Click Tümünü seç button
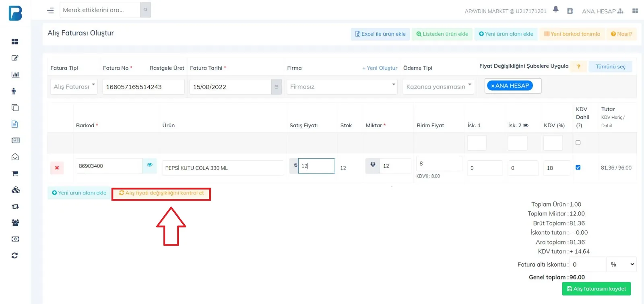The height and width of the screenshot is (304, 644). pos(611,66)
